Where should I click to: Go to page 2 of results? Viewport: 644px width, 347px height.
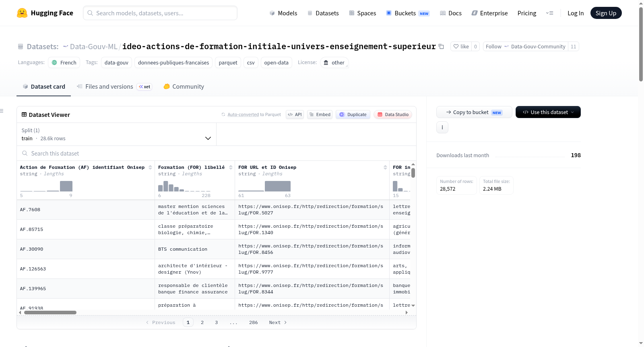coord(202,322)
